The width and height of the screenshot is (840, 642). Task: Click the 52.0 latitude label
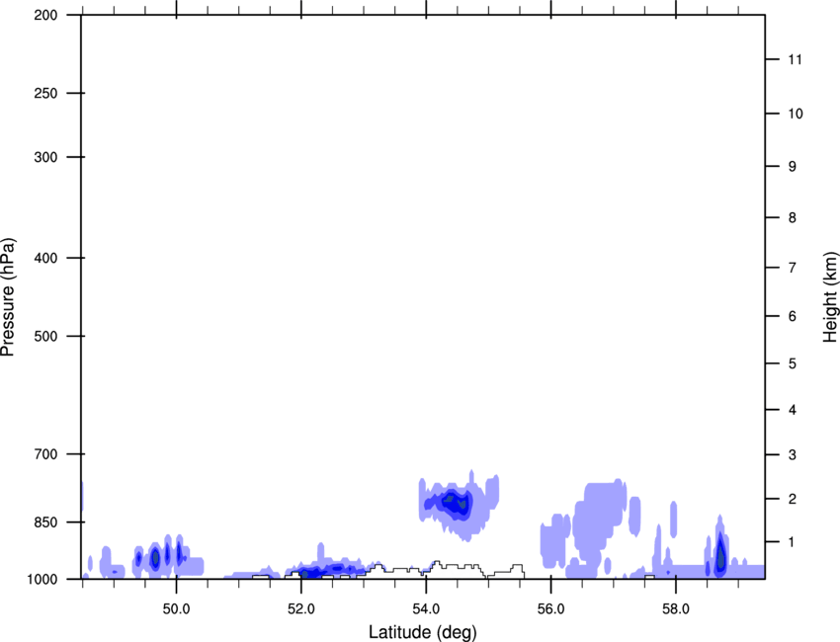tap(301, 609)
